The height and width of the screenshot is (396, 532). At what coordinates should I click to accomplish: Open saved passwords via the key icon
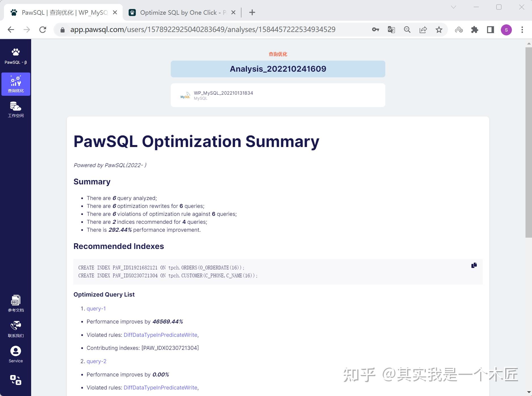375,29
